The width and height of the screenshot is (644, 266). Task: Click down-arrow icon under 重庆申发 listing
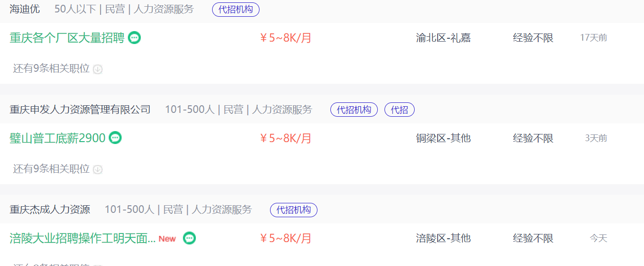(x=98, y=169)
